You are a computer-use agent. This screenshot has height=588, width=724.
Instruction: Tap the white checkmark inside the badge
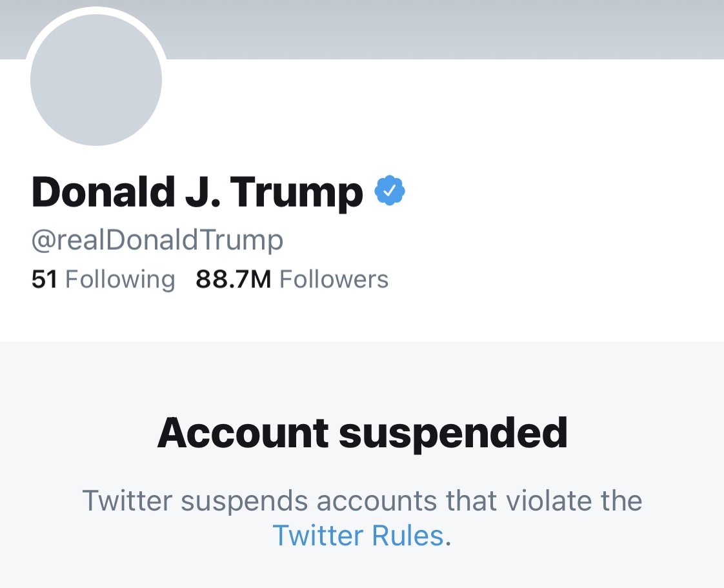click(390, 191)
